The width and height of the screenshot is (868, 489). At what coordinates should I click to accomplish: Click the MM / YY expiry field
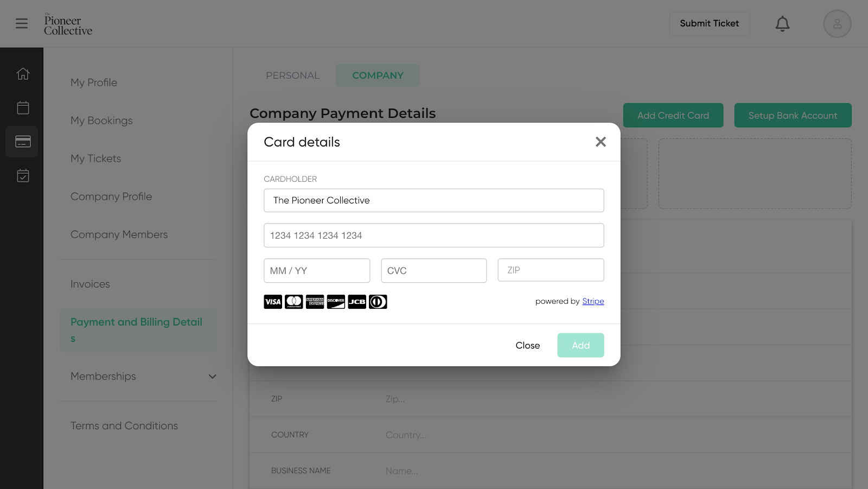(x=317, y=270)
